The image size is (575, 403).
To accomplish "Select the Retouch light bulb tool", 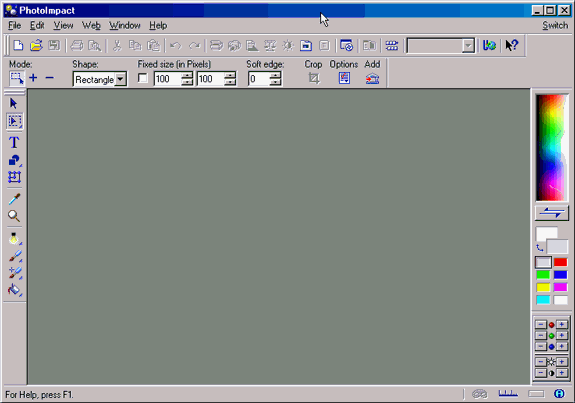I will pyautogui.click(x=14, y=239).
